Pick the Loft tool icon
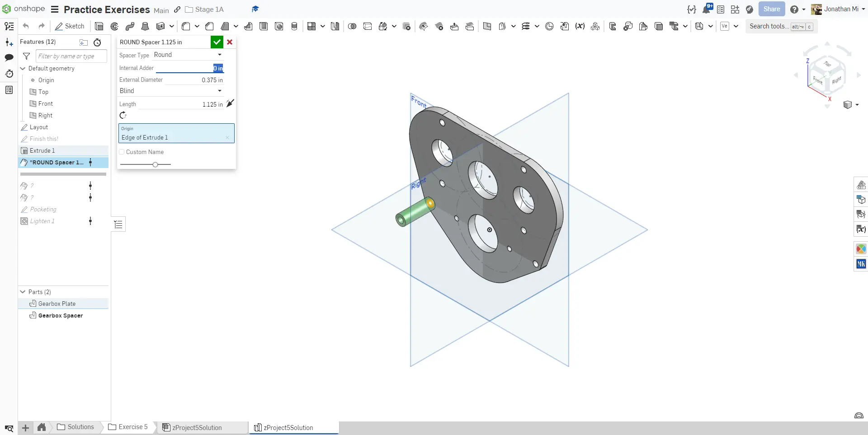Screen dimensions: 868x435 pos(145,26)
